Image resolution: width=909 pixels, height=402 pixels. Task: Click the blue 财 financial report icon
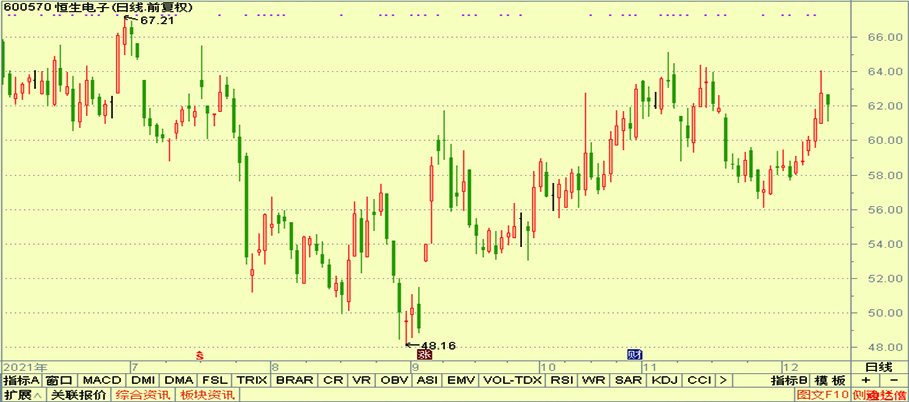pyautogui.click(x=635, y=354)
